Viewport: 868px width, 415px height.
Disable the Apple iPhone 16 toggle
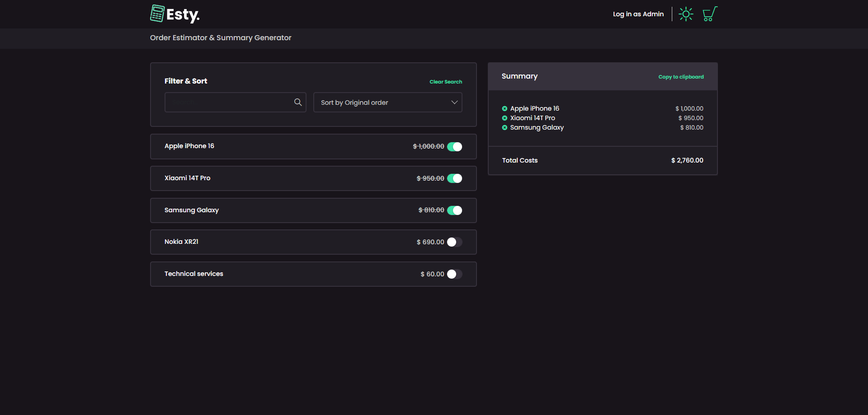click(454, 147)
